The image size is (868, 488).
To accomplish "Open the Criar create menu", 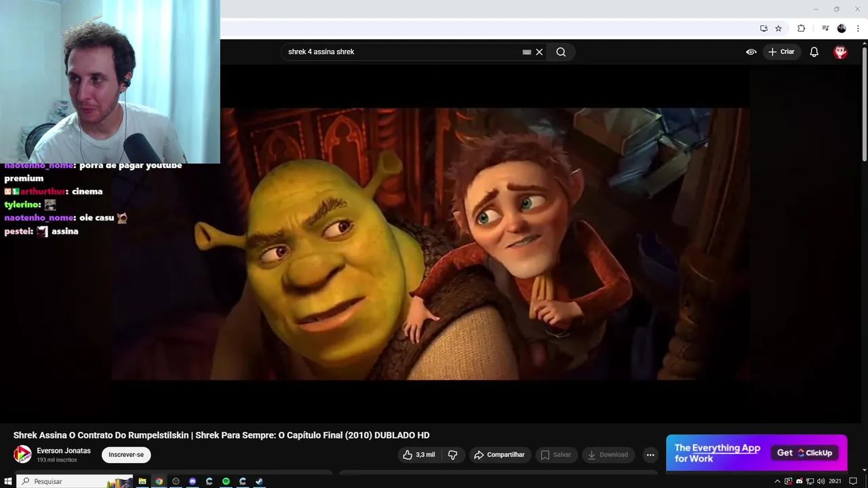I will [781, 52].
